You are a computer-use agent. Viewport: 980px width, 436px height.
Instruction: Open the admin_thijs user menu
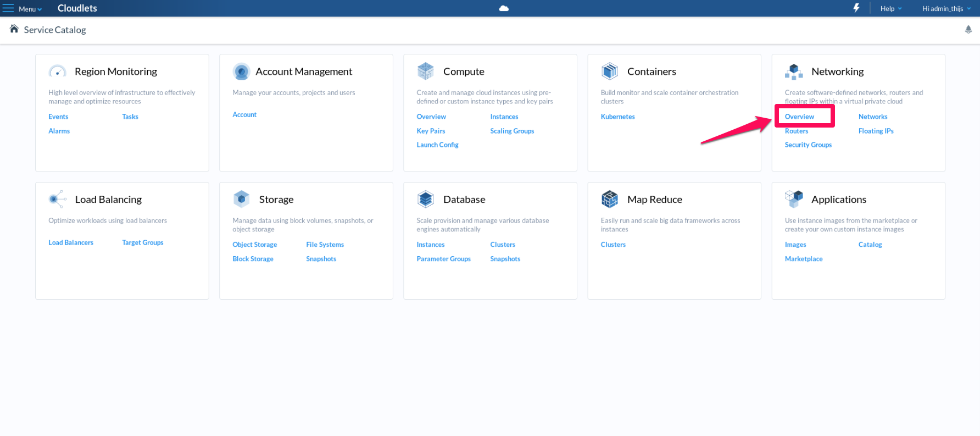click(945, 9)
